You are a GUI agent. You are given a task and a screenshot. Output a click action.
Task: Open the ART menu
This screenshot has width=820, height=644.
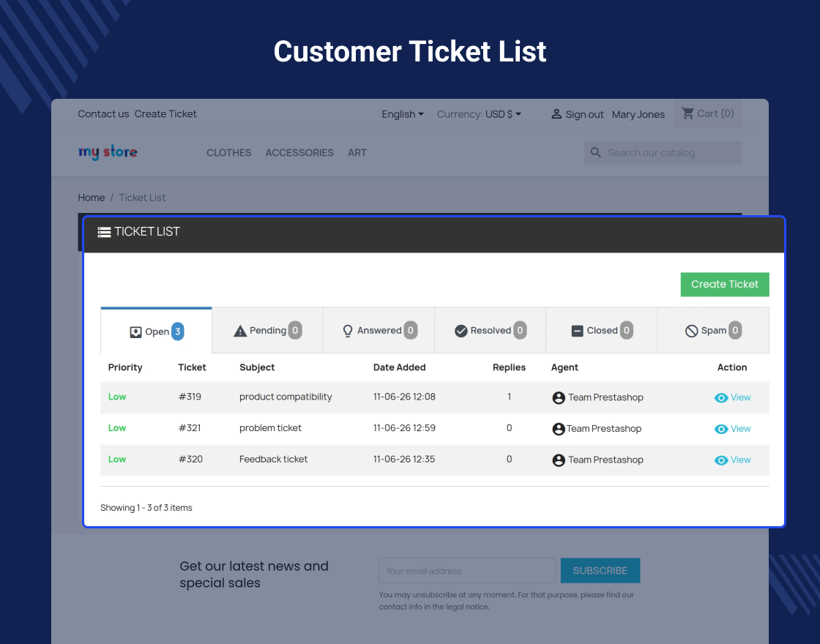[x=357, y=153]
